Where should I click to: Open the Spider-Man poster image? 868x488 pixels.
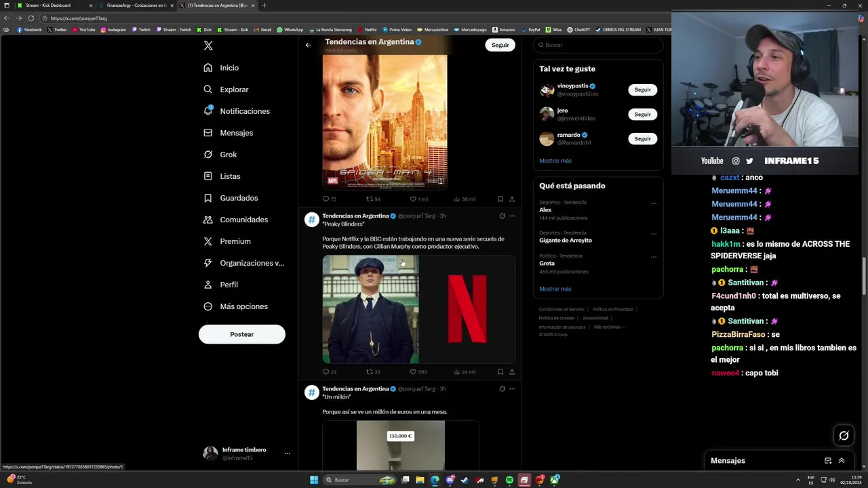(x=384, y=121)
